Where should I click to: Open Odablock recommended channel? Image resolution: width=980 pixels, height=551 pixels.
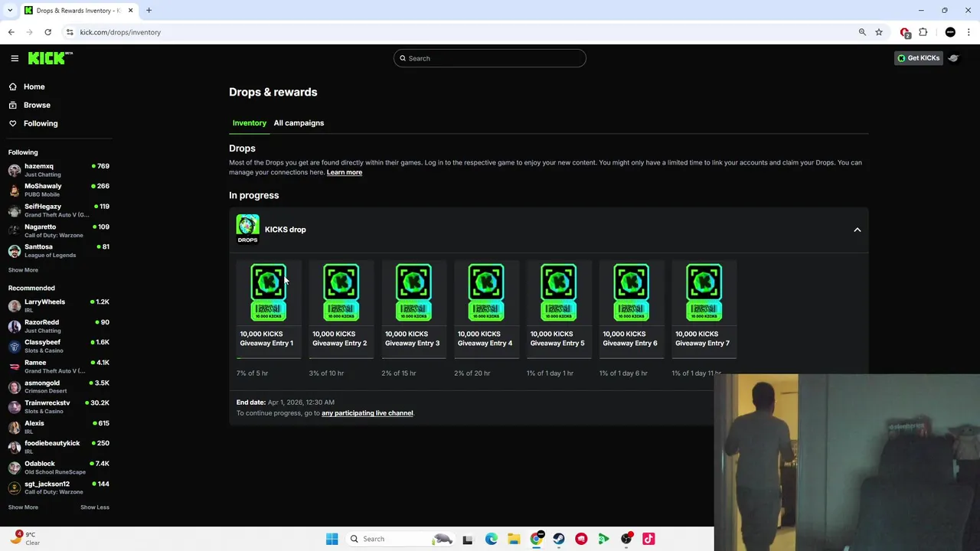pyautogui.click(x=60, y=468)
